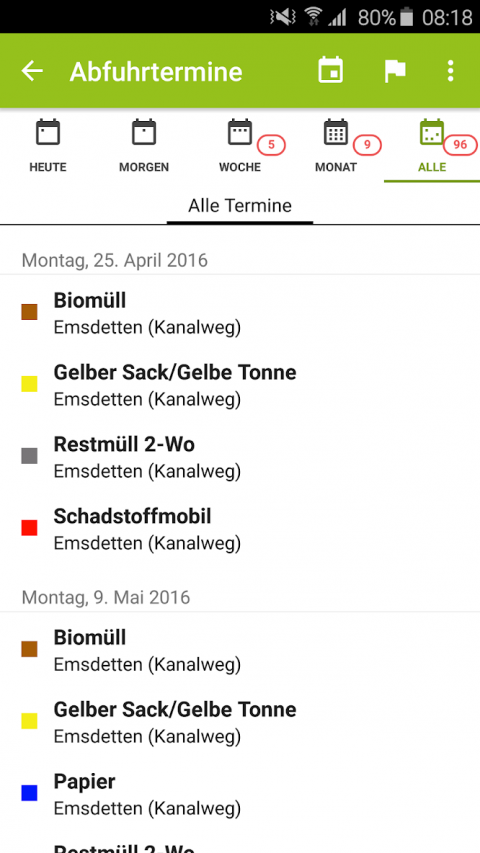Image resolution: width=480 pixels, height=853 pixels.
Task: Tap the flag icon in the toolbar
Action: (395, 71)
